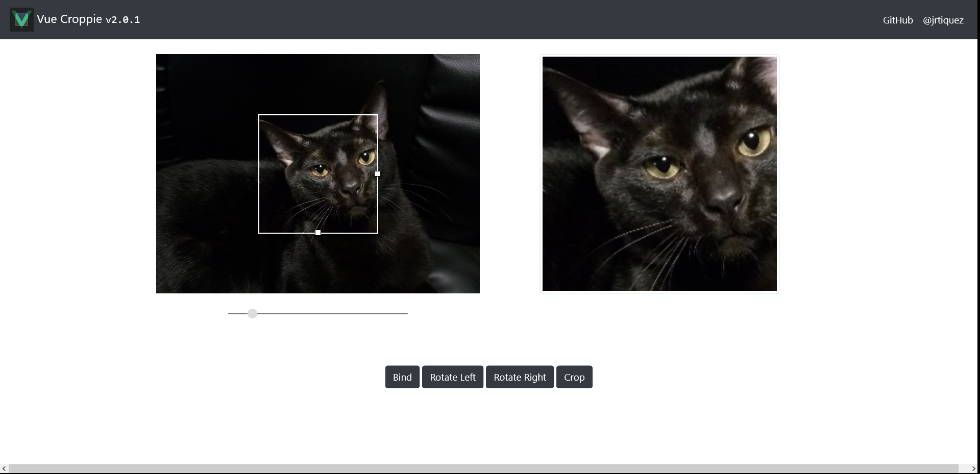Click the scroll left arrow

(x=4, y=468)
